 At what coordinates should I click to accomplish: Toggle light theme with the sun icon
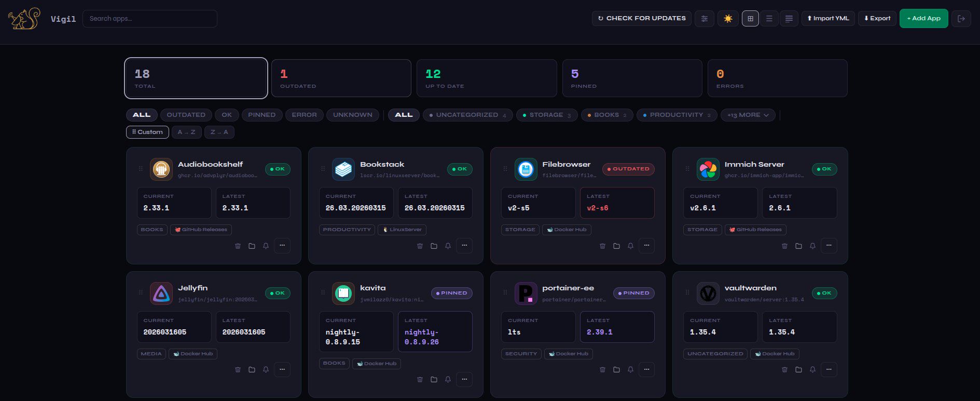728,19
